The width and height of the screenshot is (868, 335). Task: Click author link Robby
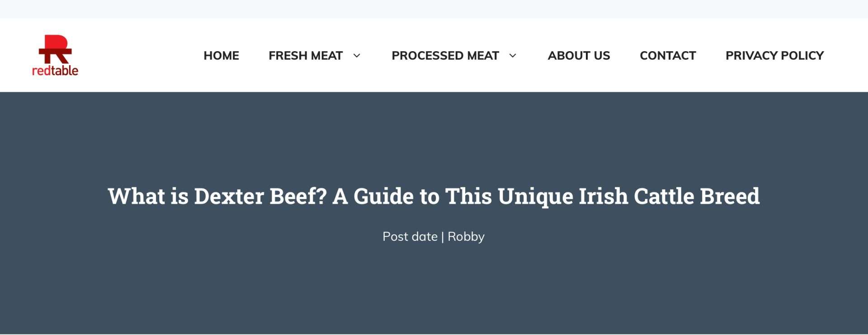[466, 236]
